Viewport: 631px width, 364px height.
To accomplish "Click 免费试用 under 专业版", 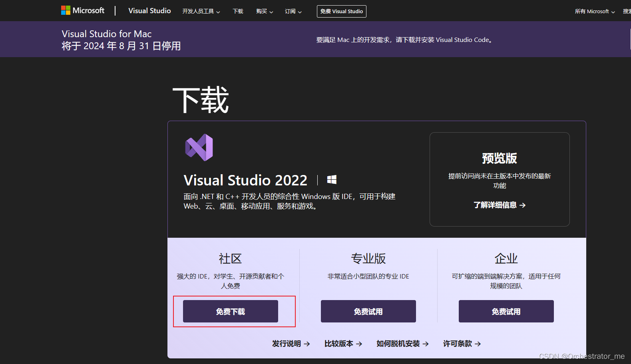I will 368,311.
